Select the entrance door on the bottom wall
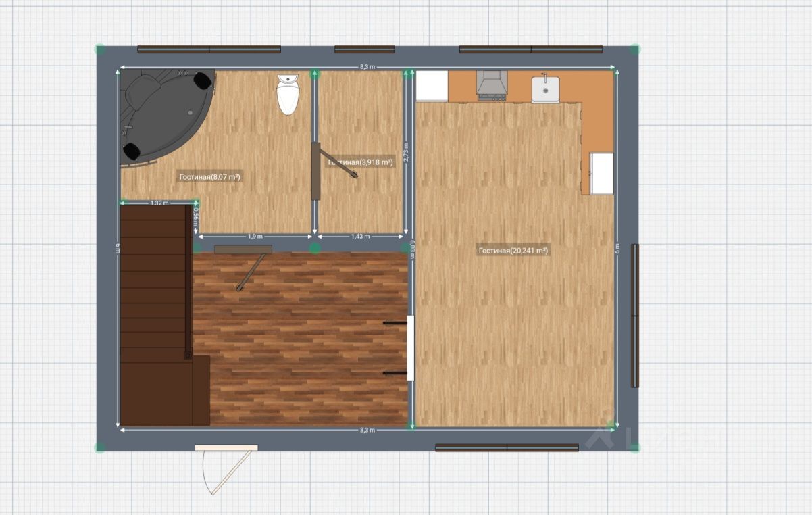Screen dimensions: 812x515 [226, 469]
